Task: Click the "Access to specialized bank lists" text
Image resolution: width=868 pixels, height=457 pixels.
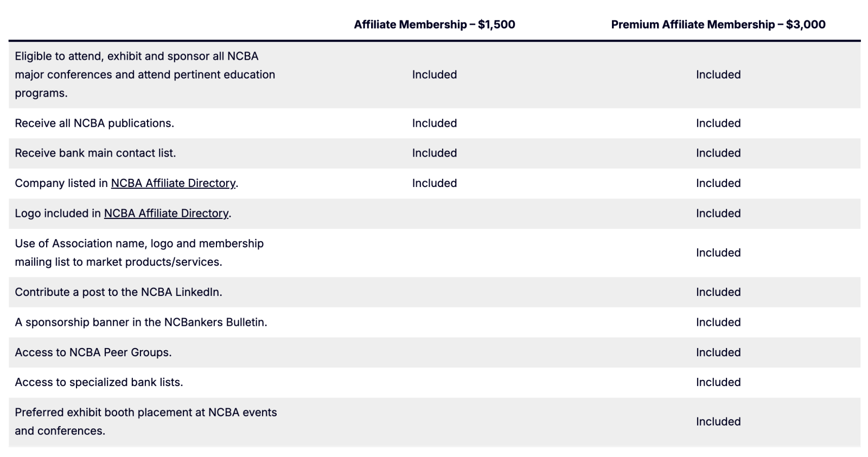Action: point(99,382)
